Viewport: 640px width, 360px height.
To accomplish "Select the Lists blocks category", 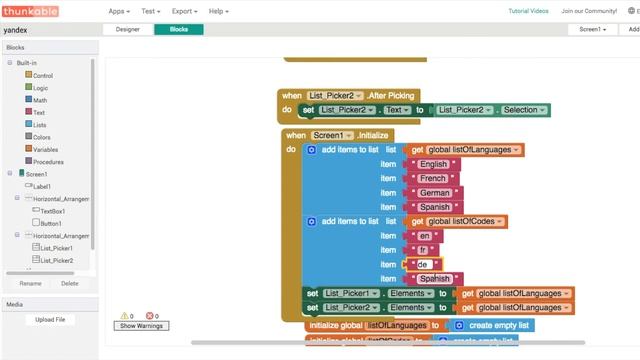I will [x=36, y=124].
